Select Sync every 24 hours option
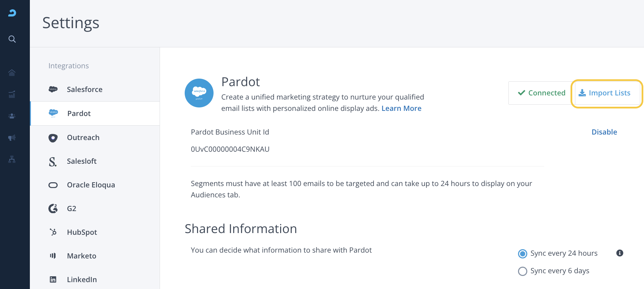The height and width of the screenshot is (289, 644). [x=522, y=254]
